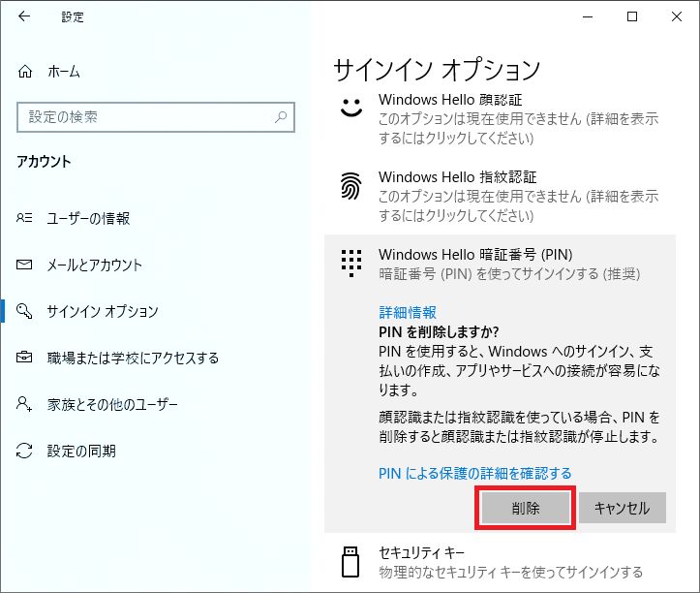Click the 設定 window title text

coord(73,17)
